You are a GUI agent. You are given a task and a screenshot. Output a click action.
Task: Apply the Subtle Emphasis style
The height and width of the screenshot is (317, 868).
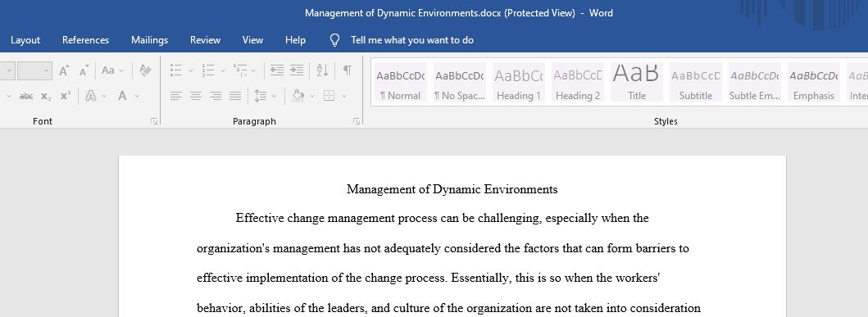coord(755,82)
